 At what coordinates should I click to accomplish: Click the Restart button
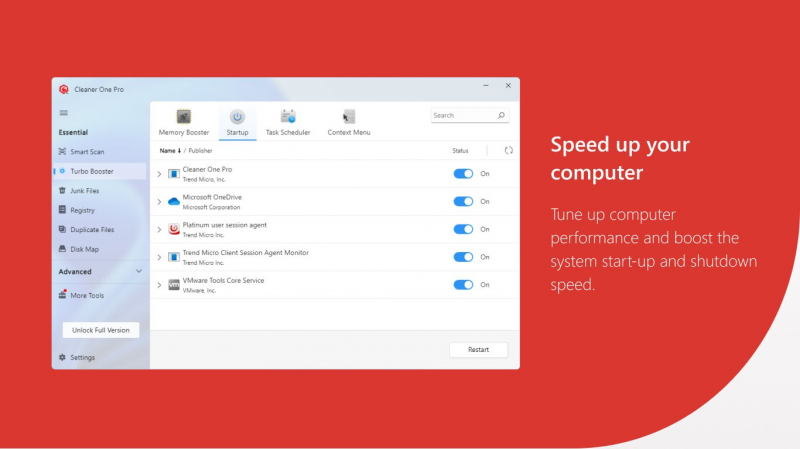tap(478, 350)
